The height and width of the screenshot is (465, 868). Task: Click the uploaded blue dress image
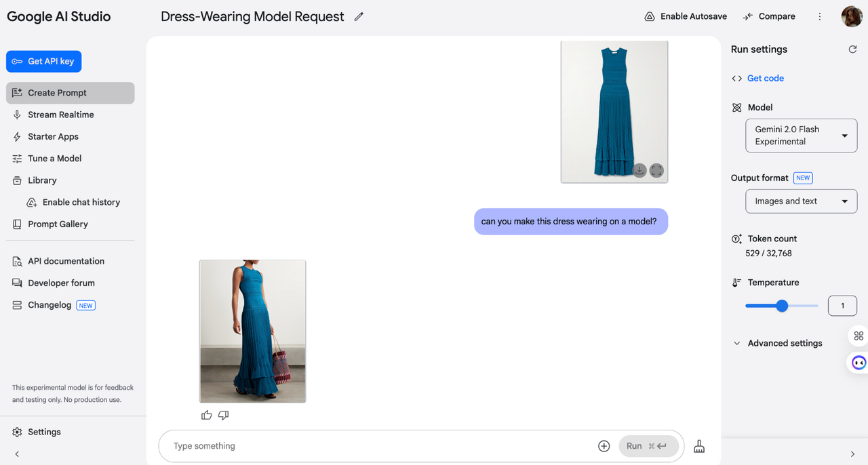click(614, 112)
